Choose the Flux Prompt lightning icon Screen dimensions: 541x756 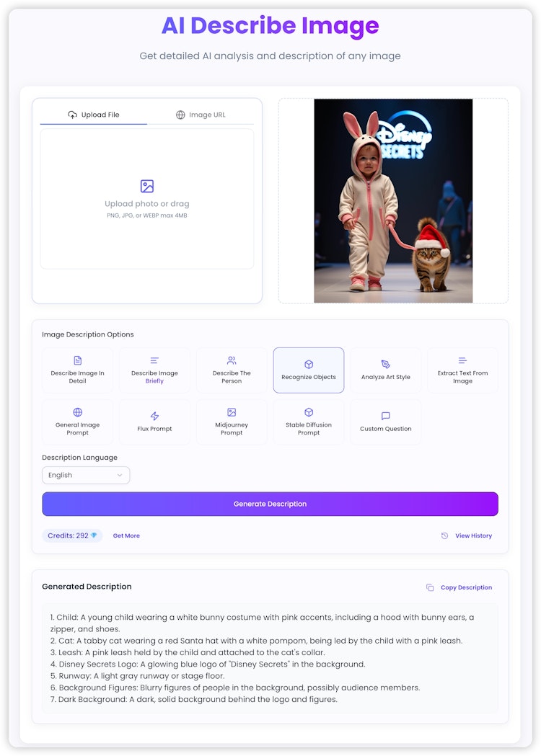tap(154, 416)
